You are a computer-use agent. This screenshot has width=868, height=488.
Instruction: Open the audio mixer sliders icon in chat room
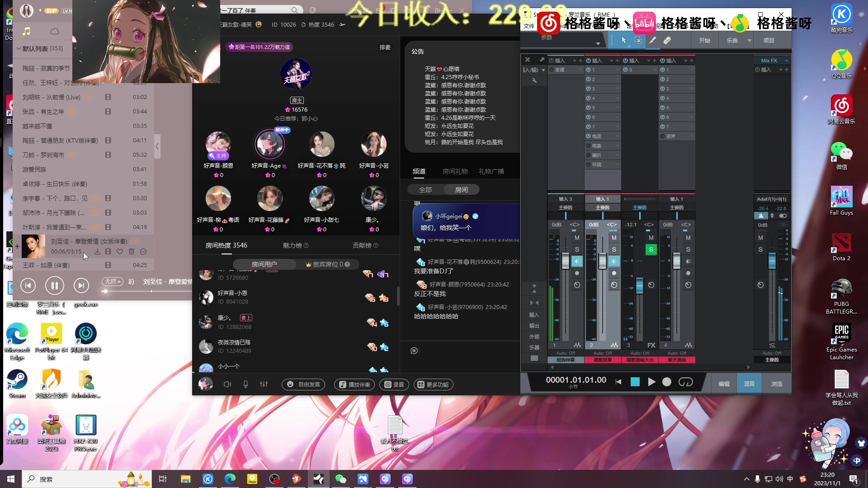click(264, 384)
